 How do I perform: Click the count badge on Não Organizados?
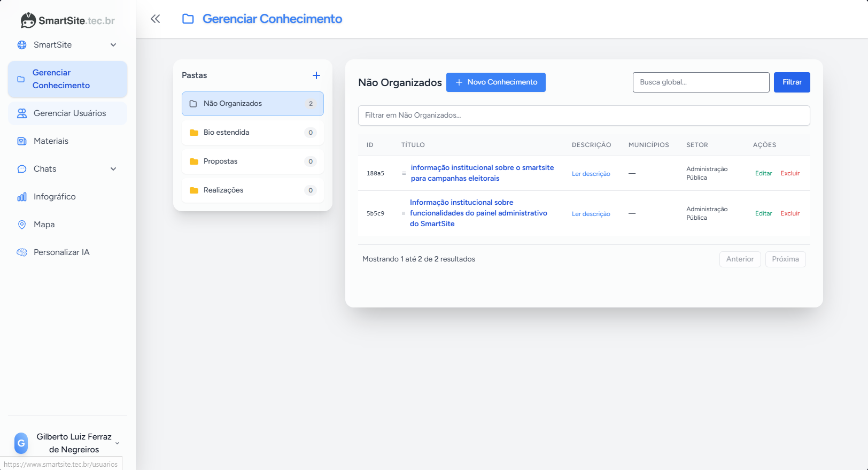pos(311,104)
